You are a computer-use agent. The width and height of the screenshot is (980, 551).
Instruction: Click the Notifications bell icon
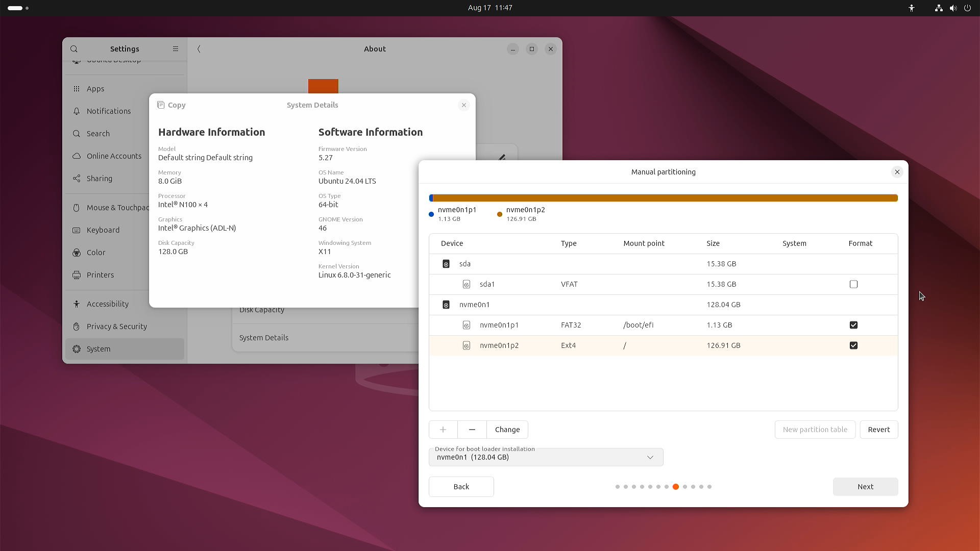[x=77, y=111]
